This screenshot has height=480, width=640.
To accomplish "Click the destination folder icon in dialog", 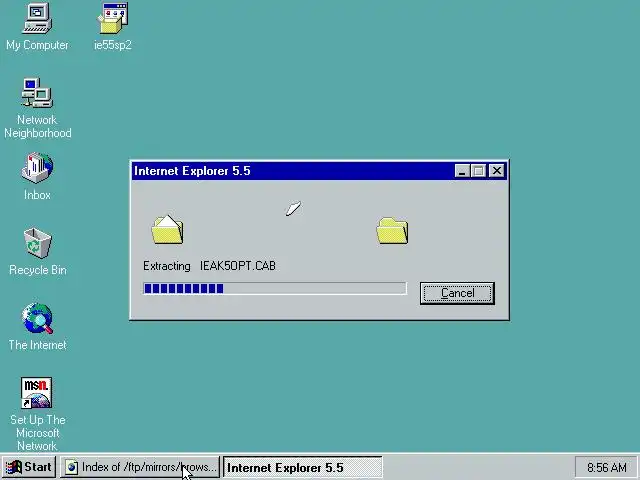I will coord(392,231).
